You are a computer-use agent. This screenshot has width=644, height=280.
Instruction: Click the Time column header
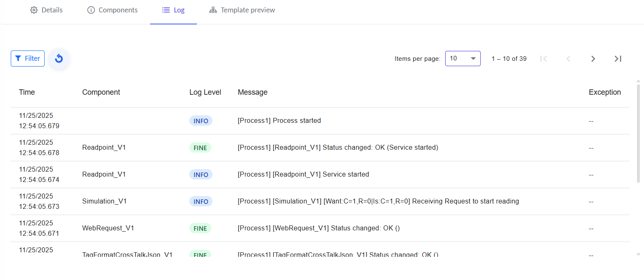(x=27, y=92)
